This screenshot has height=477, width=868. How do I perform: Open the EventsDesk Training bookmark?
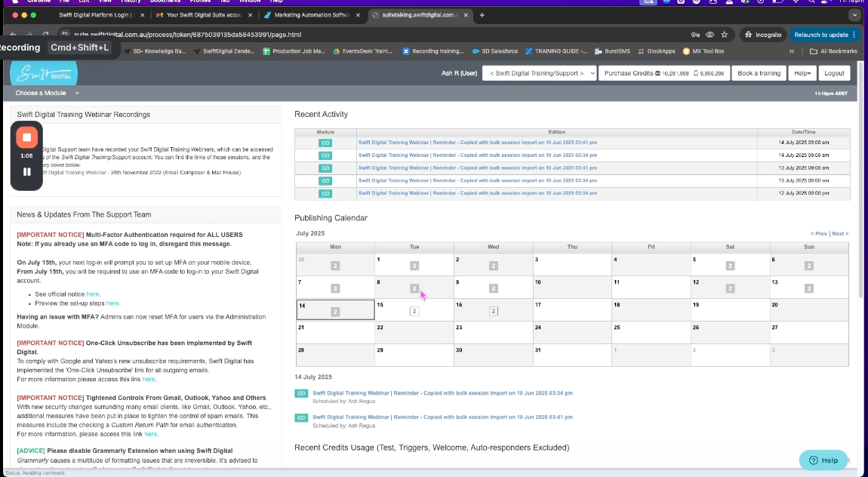pyautogui.click(x=362, y=51)
